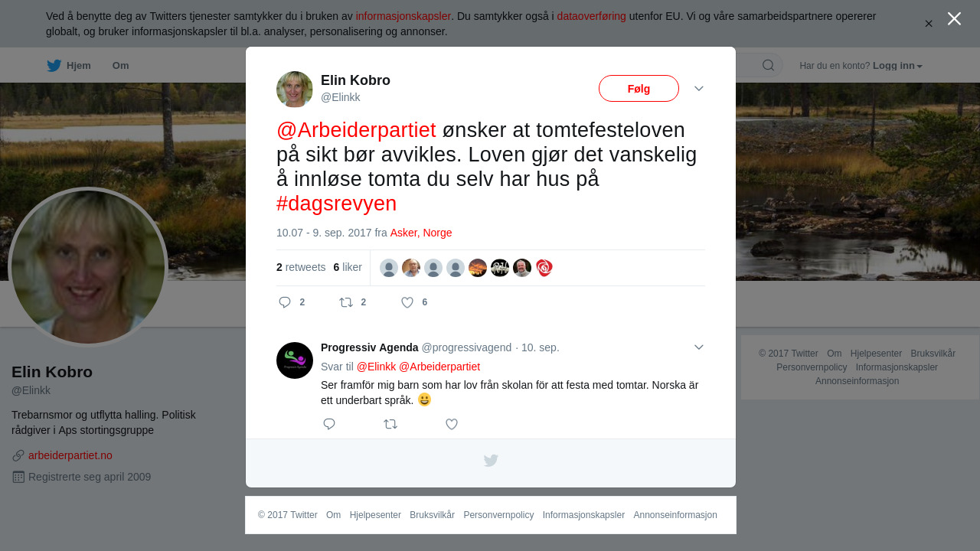Open the Logg inn dropdown
This screenshot has height=551, width=980.
(897, 66)
